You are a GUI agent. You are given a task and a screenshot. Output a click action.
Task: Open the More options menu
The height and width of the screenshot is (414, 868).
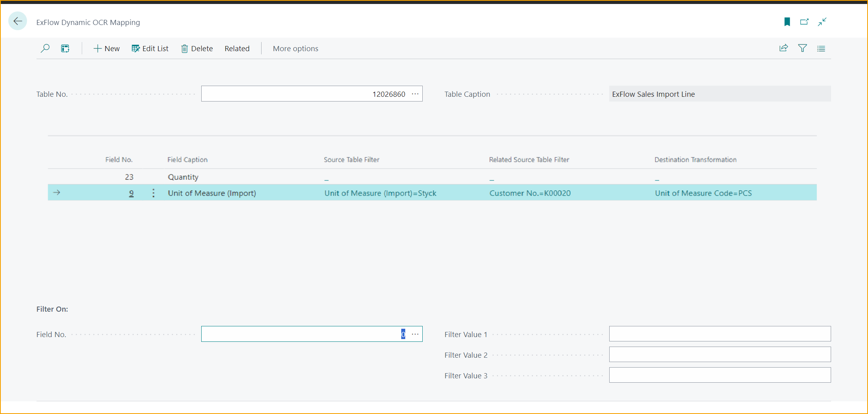click(295, 48)
